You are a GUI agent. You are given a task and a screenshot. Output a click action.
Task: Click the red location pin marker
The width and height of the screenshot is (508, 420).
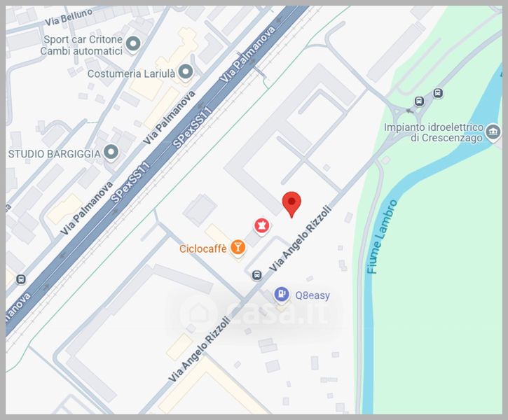pos(291,204)
